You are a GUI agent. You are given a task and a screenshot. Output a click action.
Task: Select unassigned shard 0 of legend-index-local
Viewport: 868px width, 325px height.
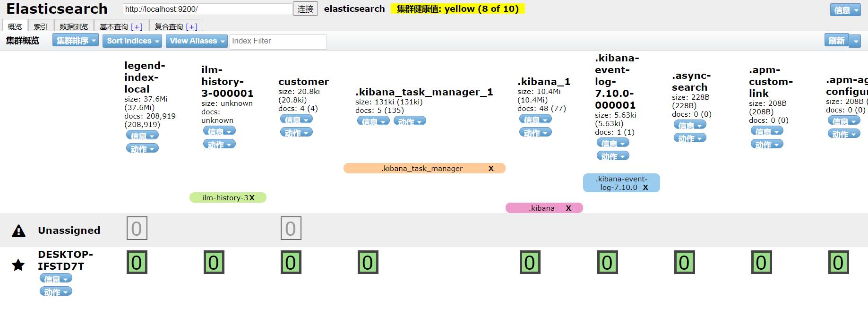pos(137,229)
